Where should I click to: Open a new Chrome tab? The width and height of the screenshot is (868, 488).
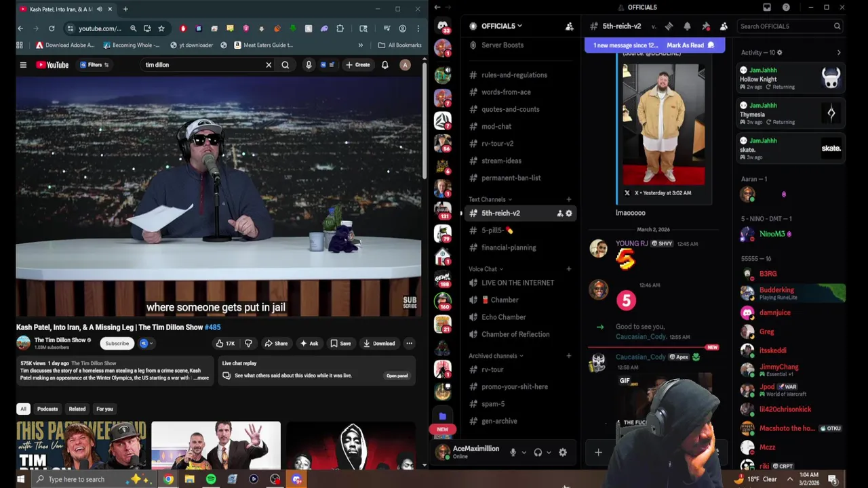[125, 9]
